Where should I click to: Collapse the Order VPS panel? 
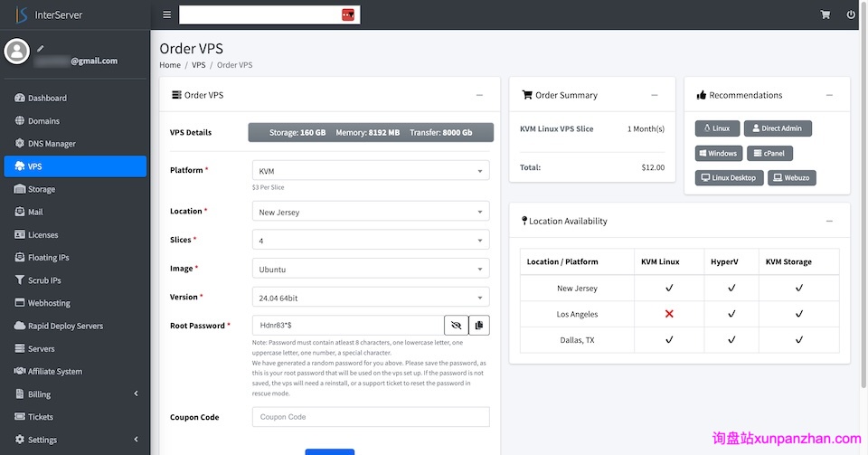(x=479, y=95)
